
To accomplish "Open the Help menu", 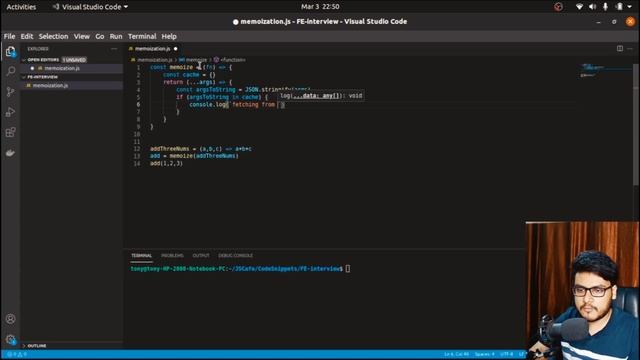I will tap(169, 36).
